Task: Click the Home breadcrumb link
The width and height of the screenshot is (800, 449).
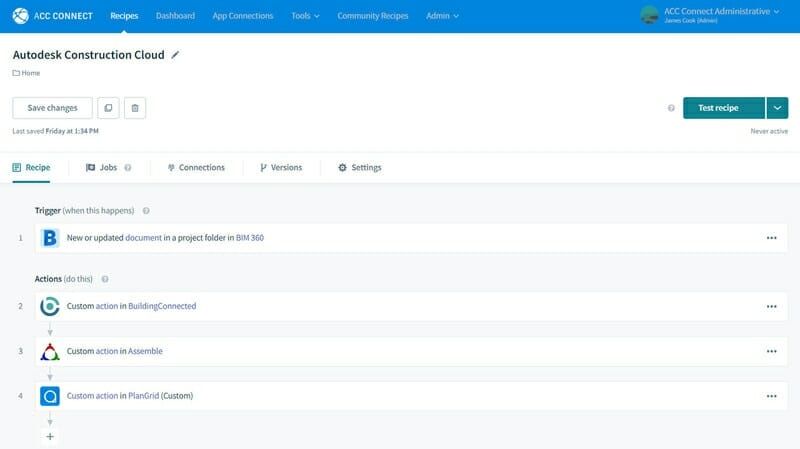Action: (x=31, y=73)
